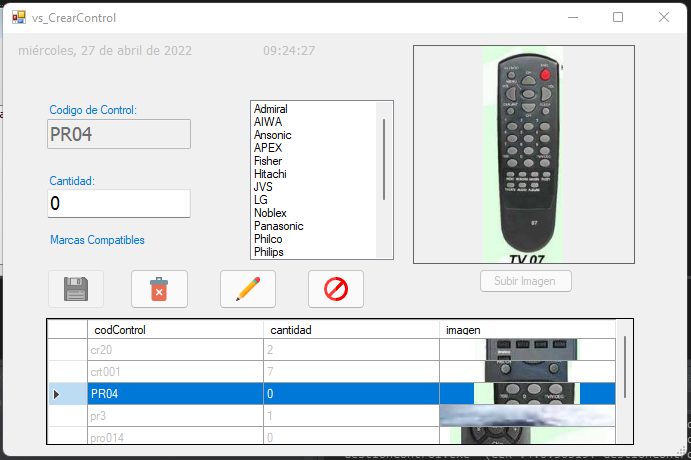This screenshot has width=691, height=460.
Task: Select the crt001 cell in the grid
Action: (x=175, y=372)
